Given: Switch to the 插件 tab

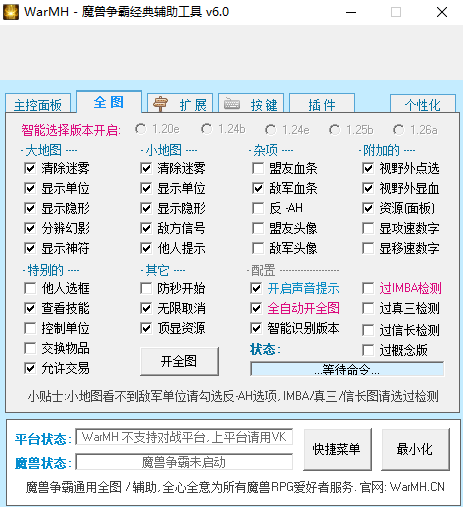Looking at the screenshot, I should pyautogui.click(x=322, y=104).
